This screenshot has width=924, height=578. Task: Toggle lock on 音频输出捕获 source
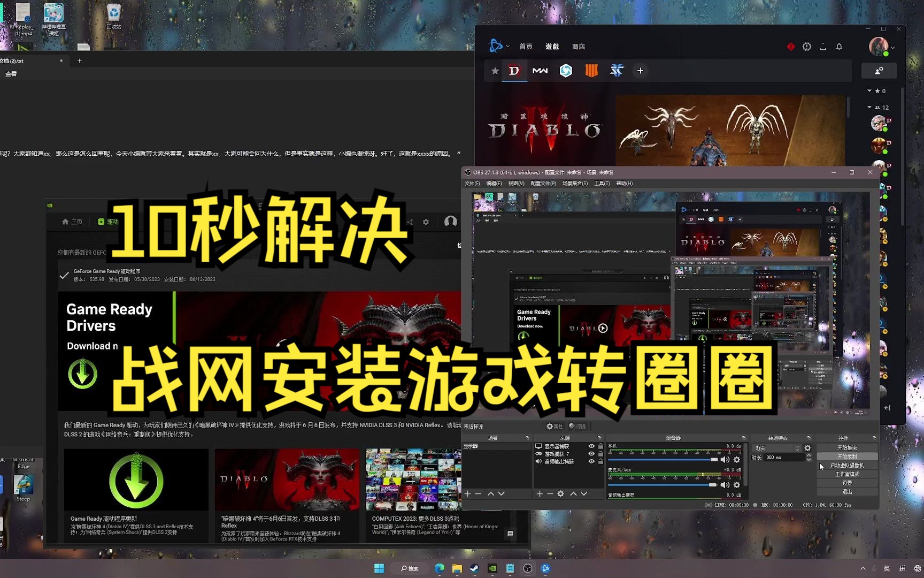[x=600, y=461]
